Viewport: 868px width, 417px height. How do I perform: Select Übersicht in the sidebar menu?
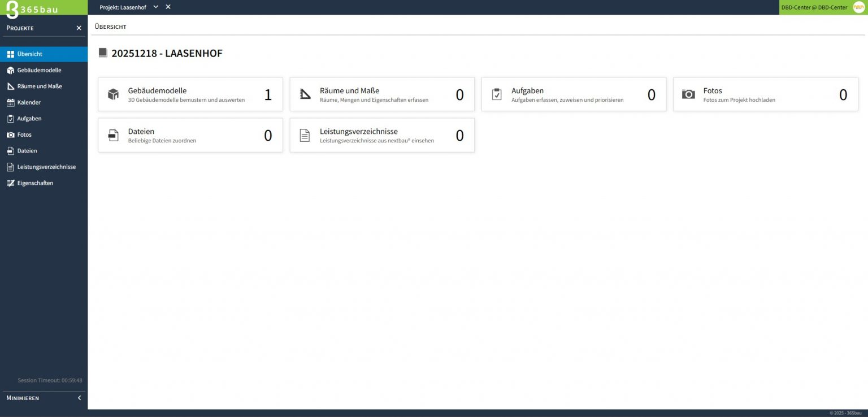[30, 54]
